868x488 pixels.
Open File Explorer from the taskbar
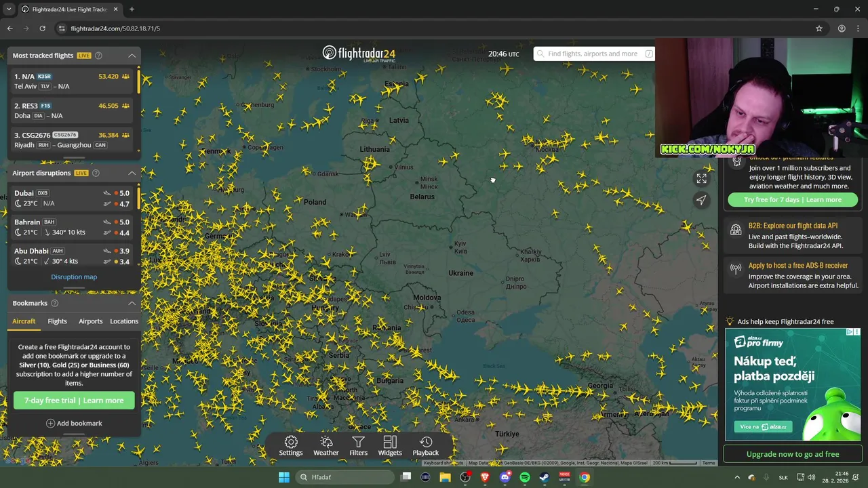tap(445, 477)
